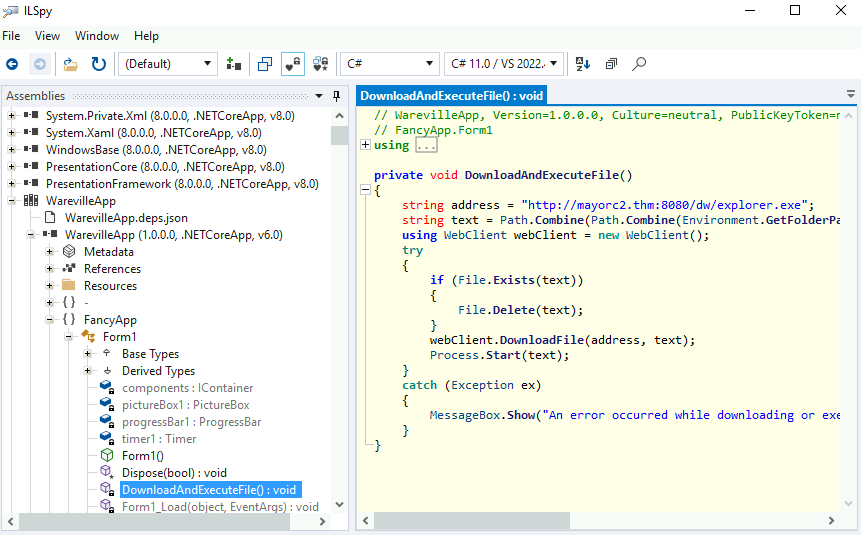Toggle show public types only icon
This screenshot has height=535, width=861.
point(265,64)
